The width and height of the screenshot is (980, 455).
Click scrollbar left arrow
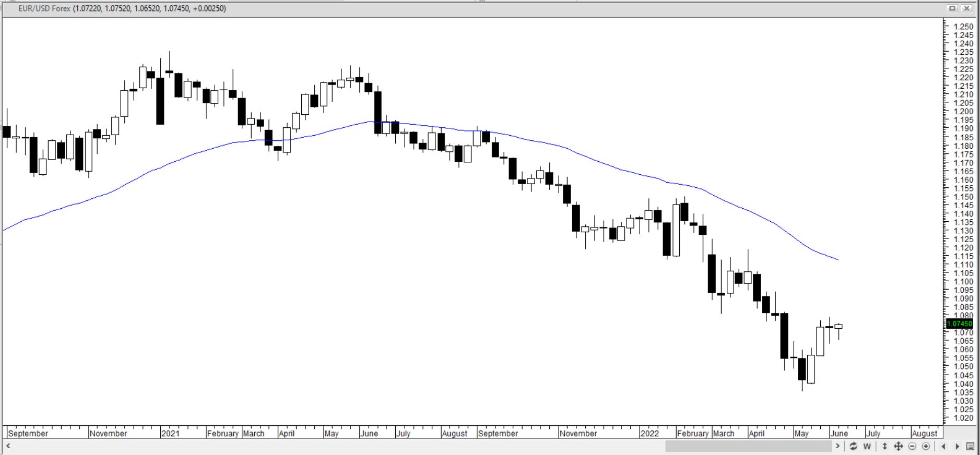click(x=8, y=446)
